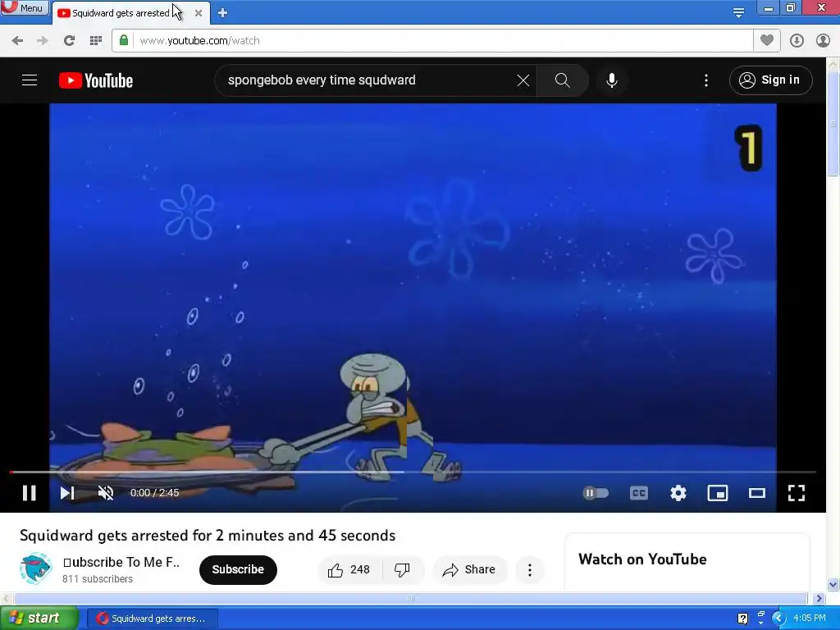Viewport: 840px width, 630px height.
Task: Open the Windows start menu
Action: point(39,619)
